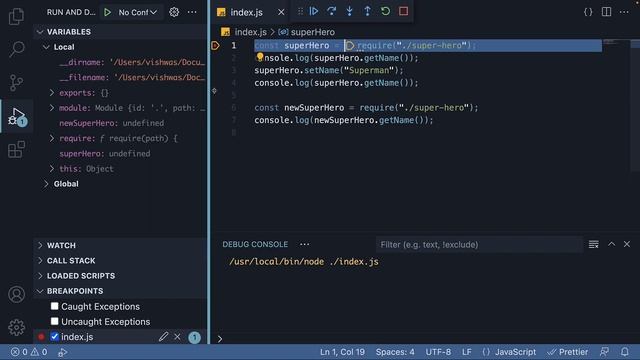The height and width of the screenshot is (360, 640).
Task: Grab the debug toolbar drag handle
Action: [x=300, y=11]
